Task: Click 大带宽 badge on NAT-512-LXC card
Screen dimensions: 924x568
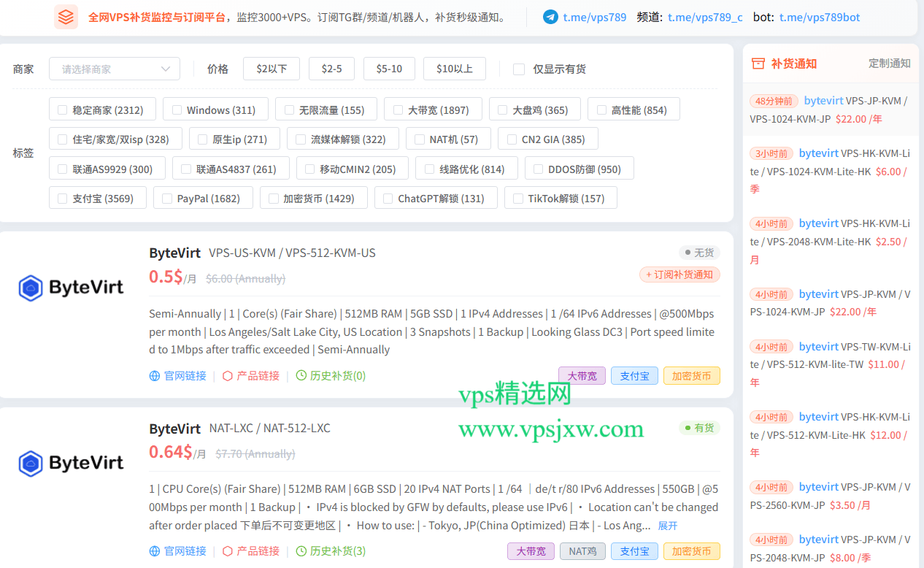Action: (x=531, y=551)
